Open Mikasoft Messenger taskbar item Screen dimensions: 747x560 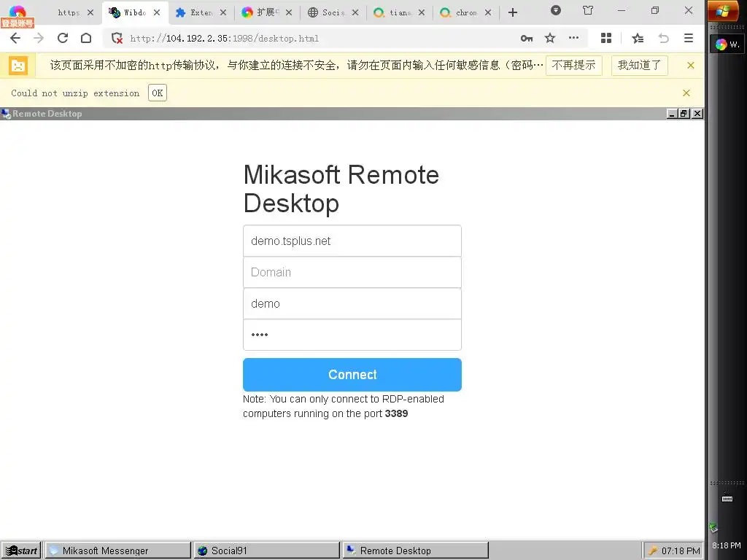click(x=117, y=551)
